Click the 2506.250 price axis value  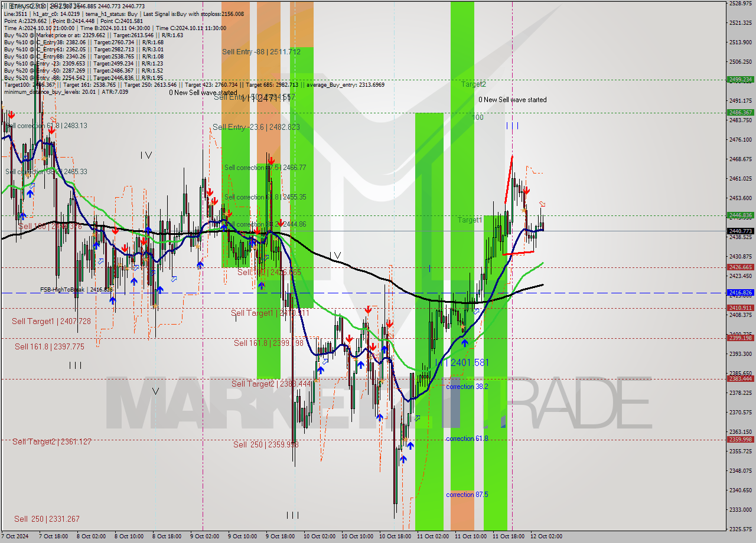point(741,61)
